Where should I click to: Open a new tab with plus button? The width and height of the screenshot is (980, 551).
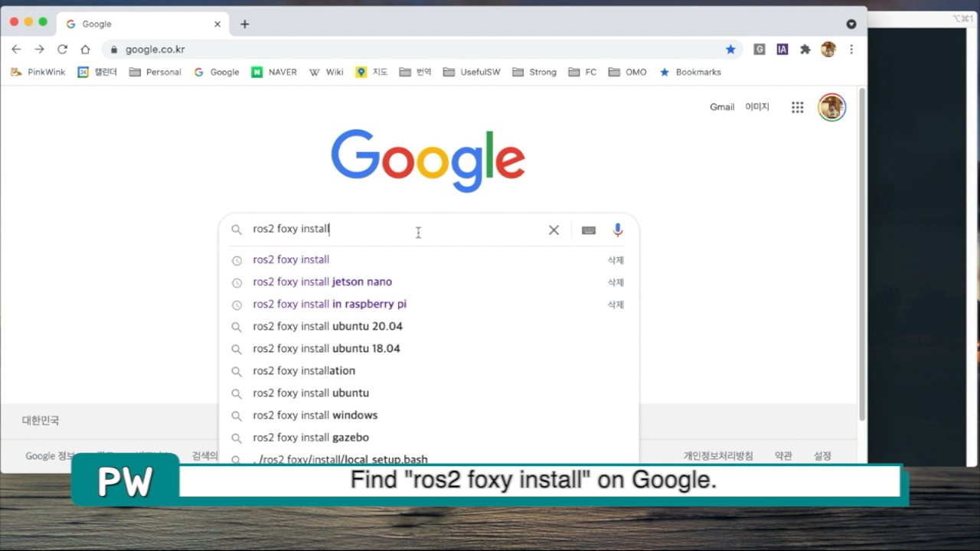244,24
